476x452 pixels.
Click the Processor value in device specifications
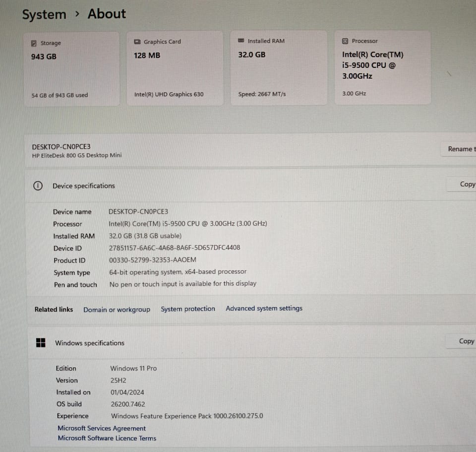188,224
